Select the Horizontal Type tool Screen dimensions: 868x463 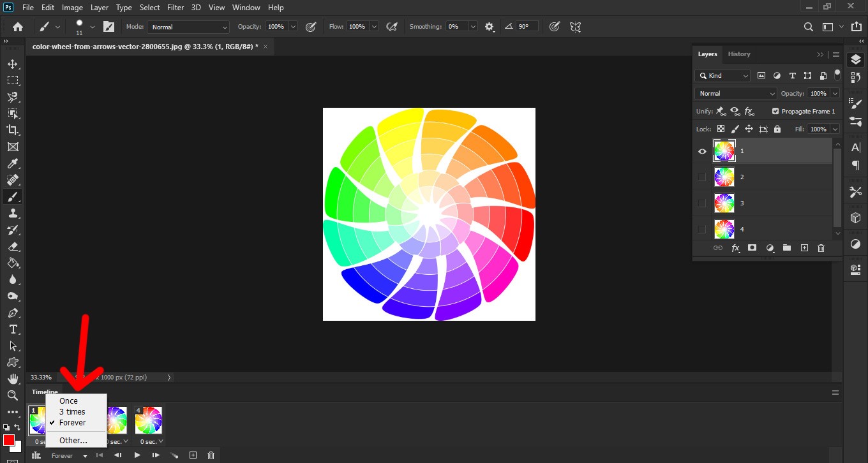click(x=12, y=329)
